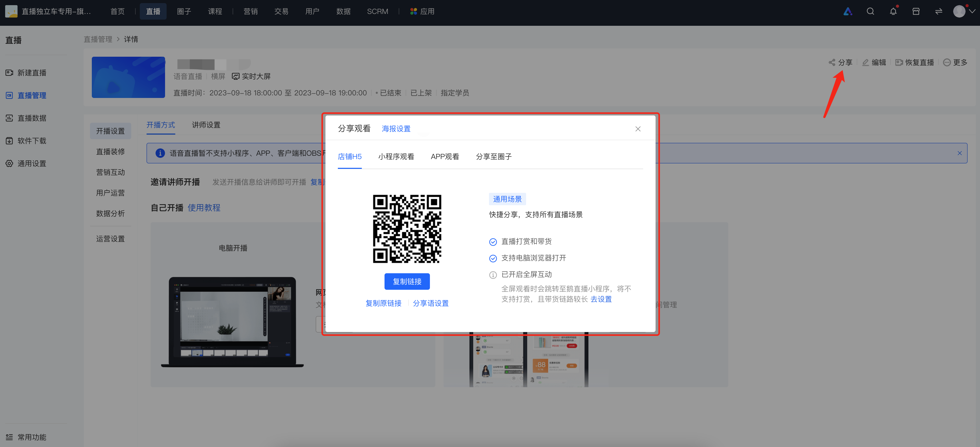Click the 编辑 pencil icon

(x=865, y=62)
